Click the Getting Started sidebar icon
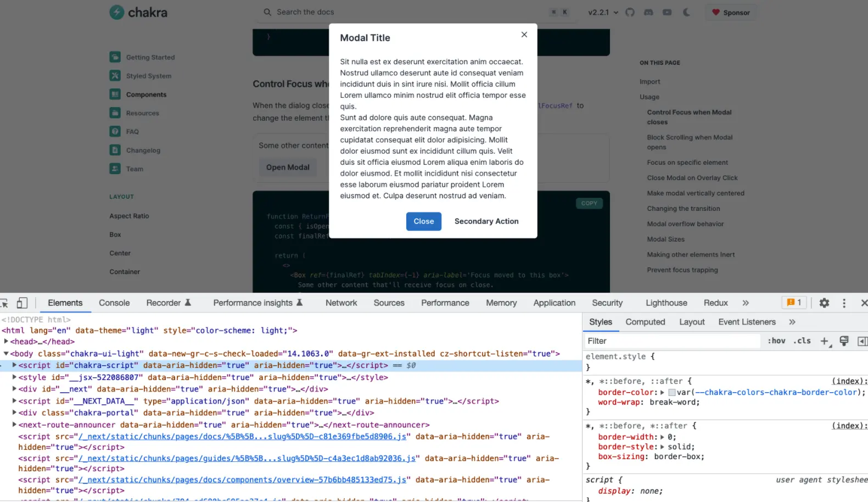The width and height of the screenshot is (868, 502). tap(115, 57)
